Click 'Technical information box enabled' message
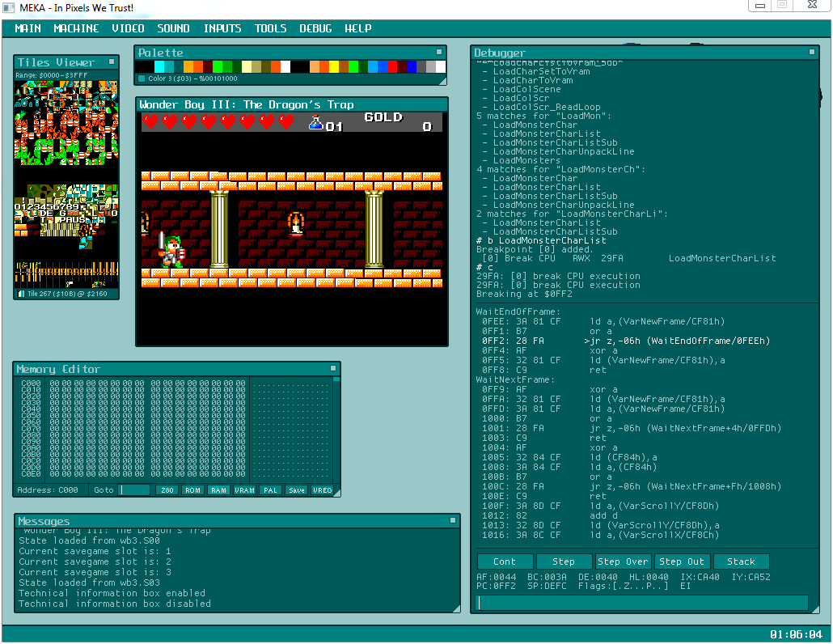This screenshot has height=644, width=833. 112,593
